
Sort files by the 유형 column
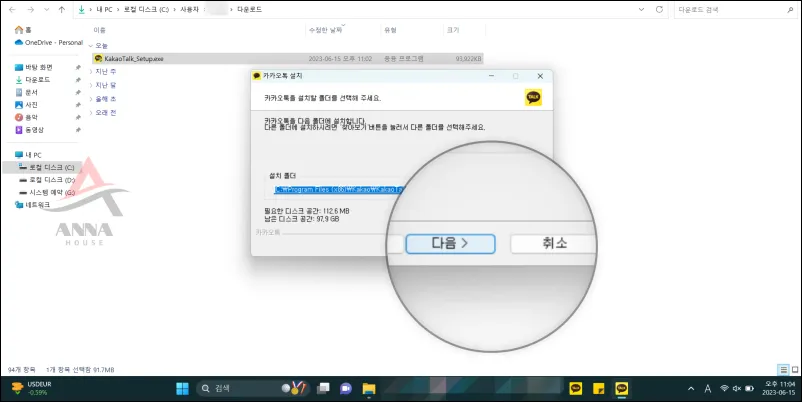point(390,30)
